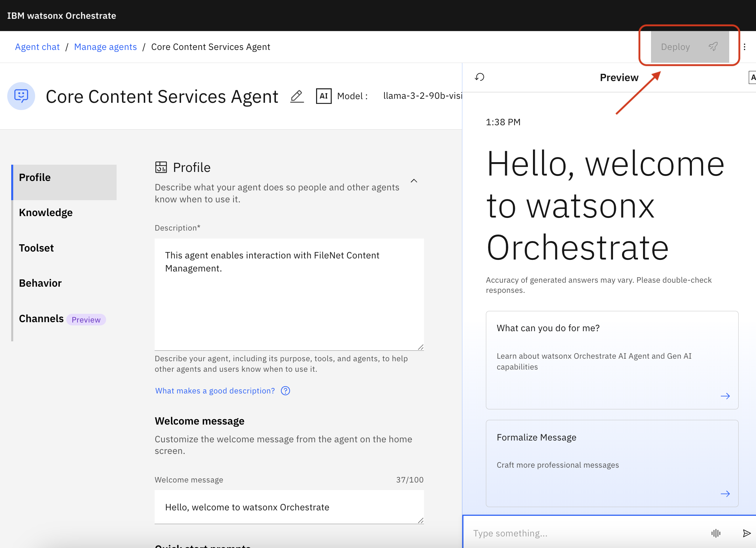Viewport: 756px width, 548px height.
Task: Open the vertical three-dot overflow menu
Action: tap(744, 47)
